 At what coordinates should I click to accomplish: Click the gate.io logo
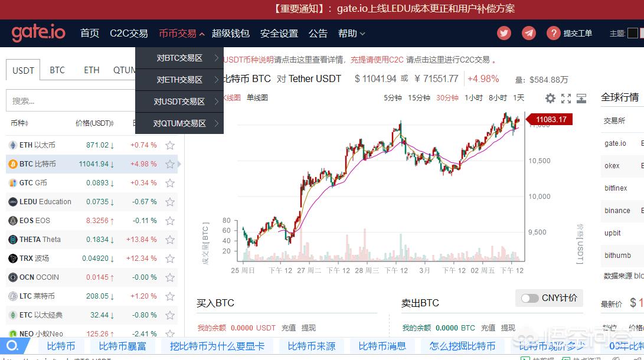click(38, 33)
